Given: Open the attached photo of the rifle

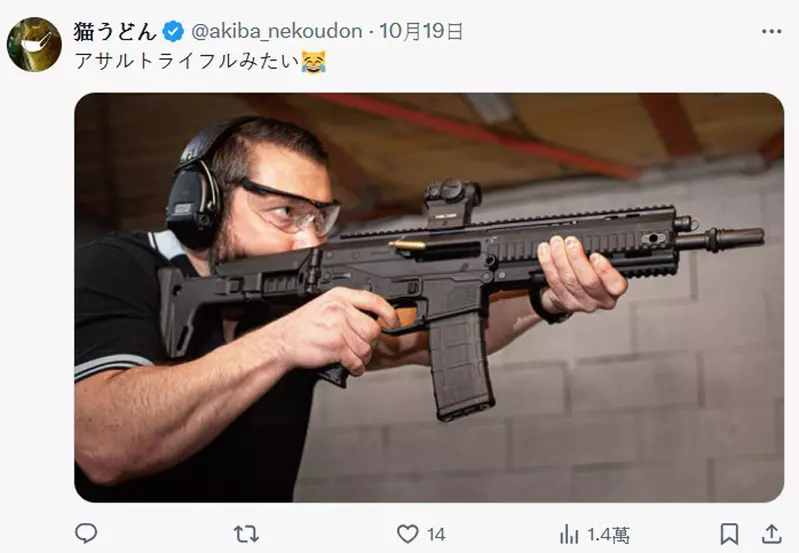Looking at the screenshot, I should click(x=429, y=298).
